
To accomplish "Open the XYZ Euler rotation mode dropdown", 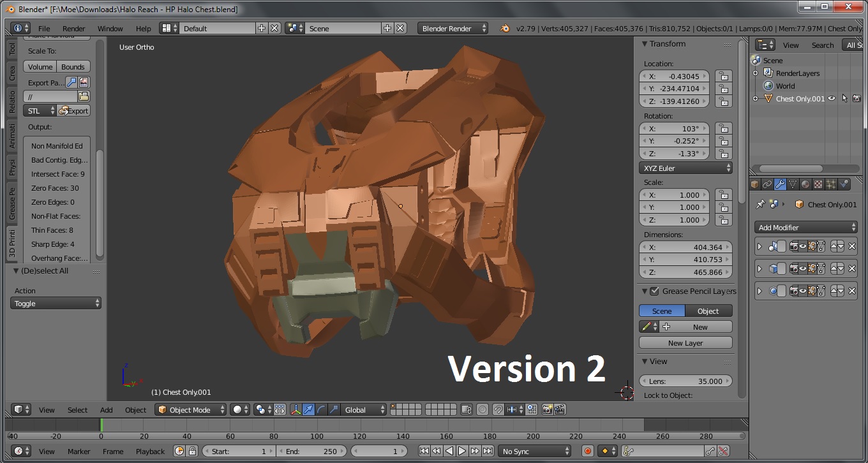I will (685, 168).
